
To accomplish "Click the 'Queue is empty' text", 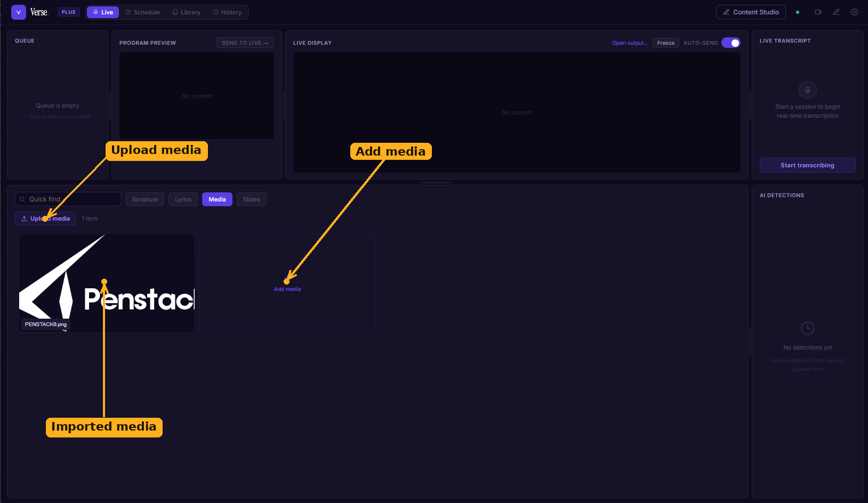I will [58, 106].
